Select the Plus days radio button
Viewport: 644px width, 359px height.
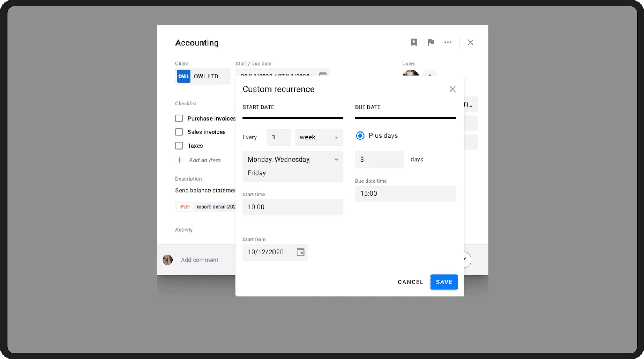pos(360,136)
